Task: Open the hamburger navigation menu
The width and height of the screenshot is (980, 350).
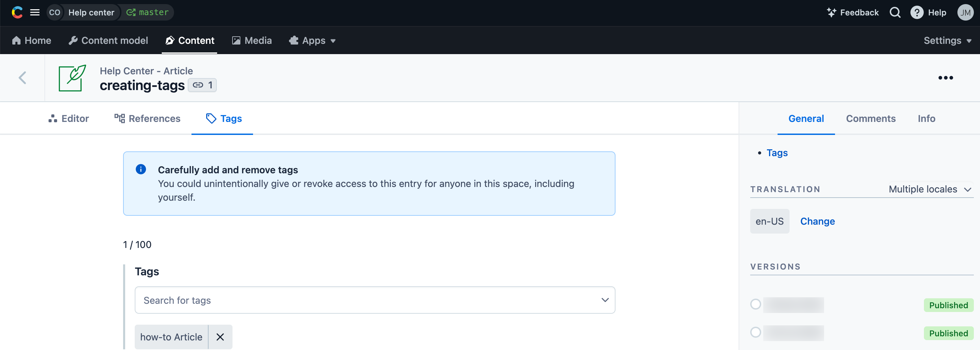Action: click(35, 13)
